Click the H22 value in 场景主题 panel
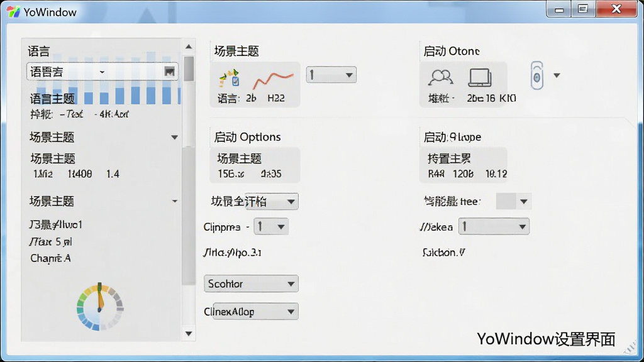Viewport: 644px width, 362px height. (276, 98)
